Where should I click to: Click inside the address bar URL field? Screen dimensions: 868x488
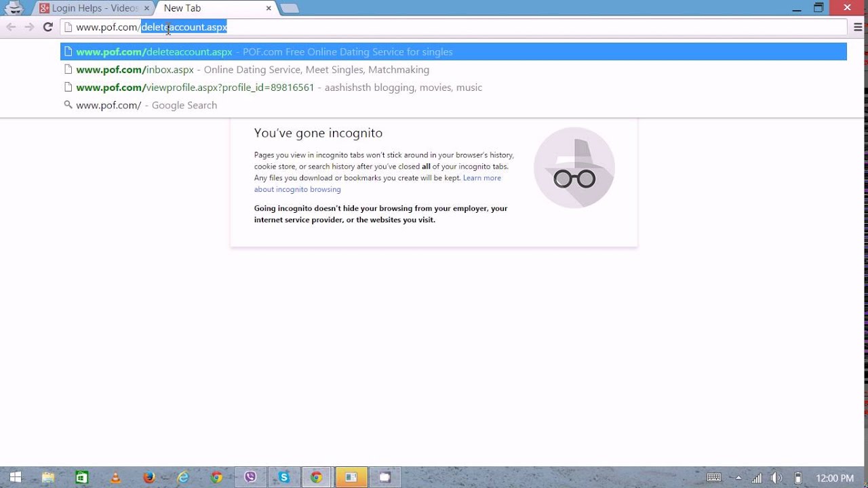tap(453, 27)
